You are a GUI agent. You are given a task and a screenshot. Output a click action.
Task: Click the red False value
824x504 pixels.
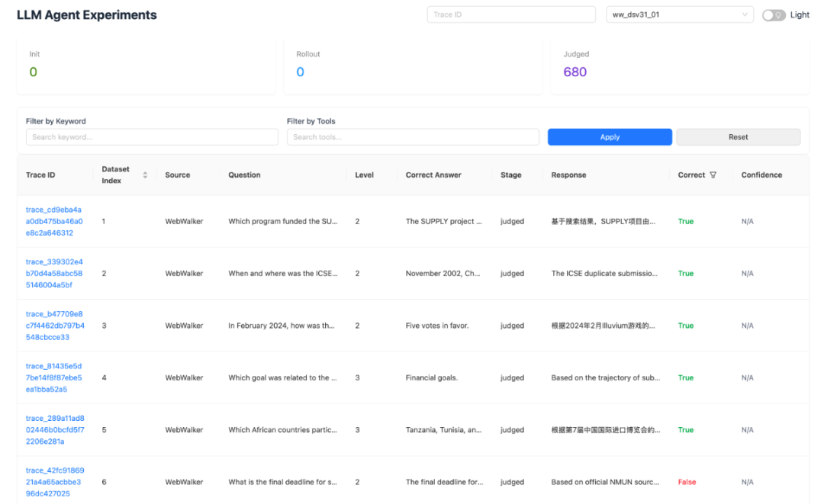[687, 482]
